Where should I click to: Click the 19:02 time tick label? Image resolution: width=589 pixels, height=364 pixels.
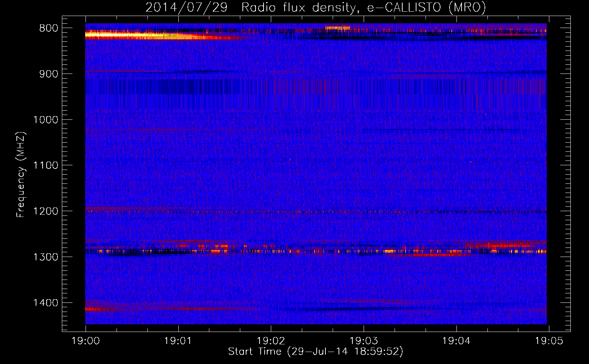click(x=271, y=341)
